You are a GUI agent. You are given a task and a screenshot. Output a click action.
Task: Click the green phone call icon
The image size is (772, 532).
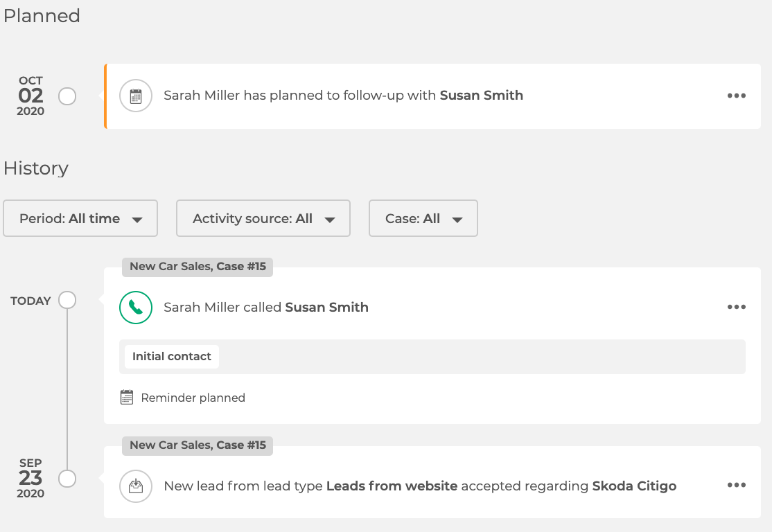pyautogui.click(x=136, y=308)
